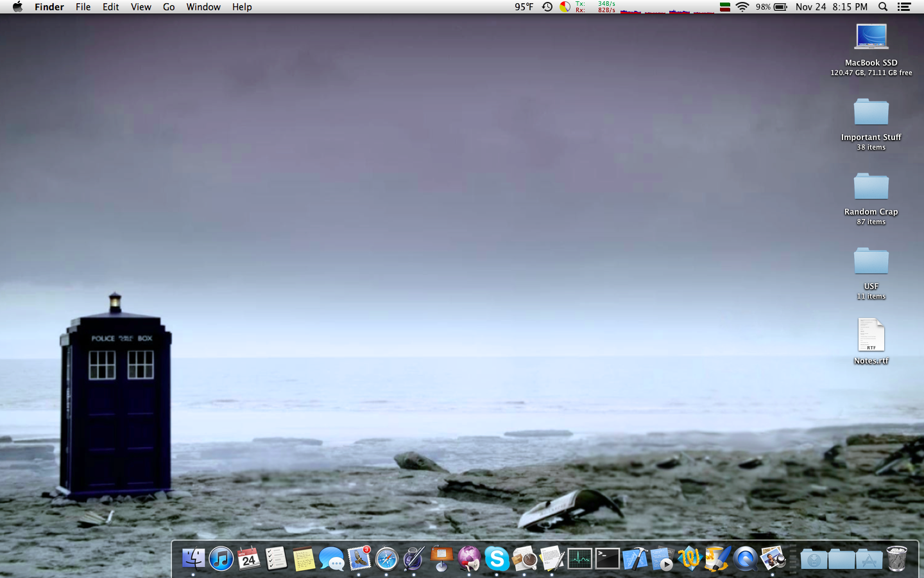This screenshot has height=578, width=924.
Task: Select the Important Stuff folder
Action: [871, 111]
